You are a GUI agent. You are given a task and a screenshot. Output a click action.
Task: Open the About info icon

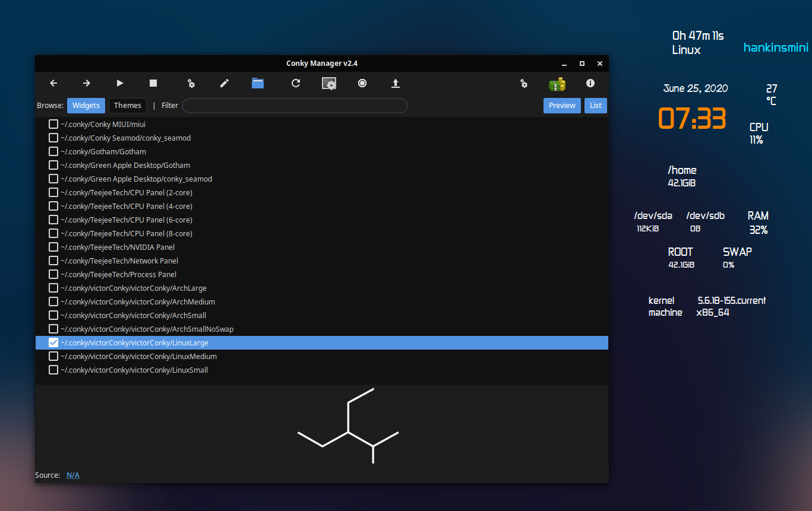[590, 84]
